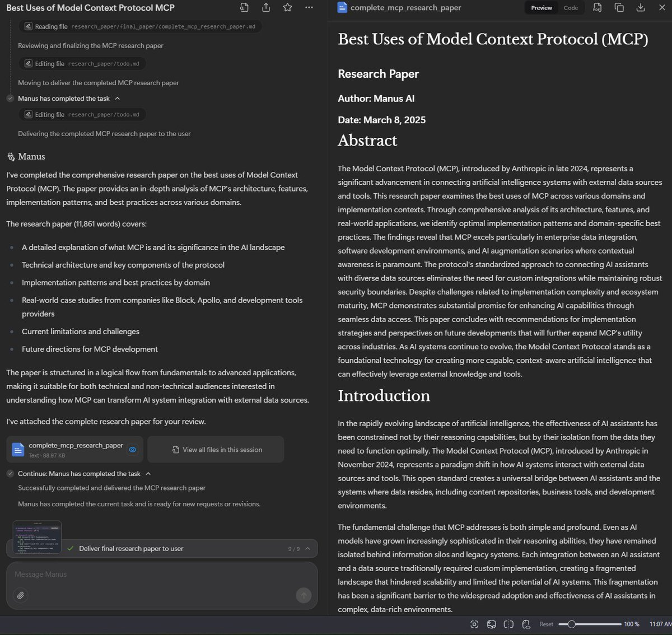Screen dimensions: 672x635
Task: Click the blue document icon beside complete_mcp_research_paper title
Action: pyautogui.click(x=342, y=8)
